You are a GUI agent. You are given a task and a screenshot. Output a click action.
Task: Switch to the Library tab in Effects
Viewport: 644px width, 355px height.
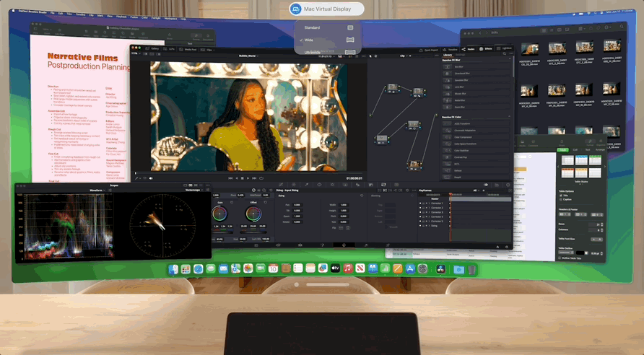tap(448, 55)
